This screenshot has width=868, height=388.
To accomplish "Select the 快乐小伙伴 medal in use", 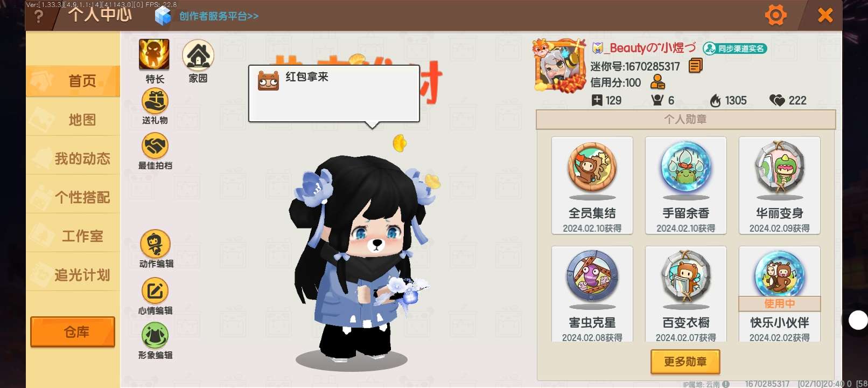I will (x=780, y=294).
